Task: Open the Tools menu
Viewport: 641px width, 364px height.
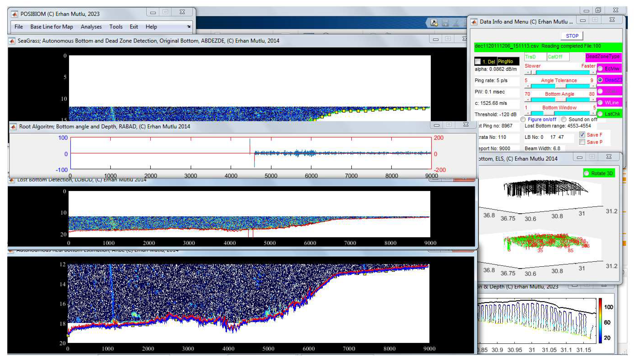Action: coord(116,27)
